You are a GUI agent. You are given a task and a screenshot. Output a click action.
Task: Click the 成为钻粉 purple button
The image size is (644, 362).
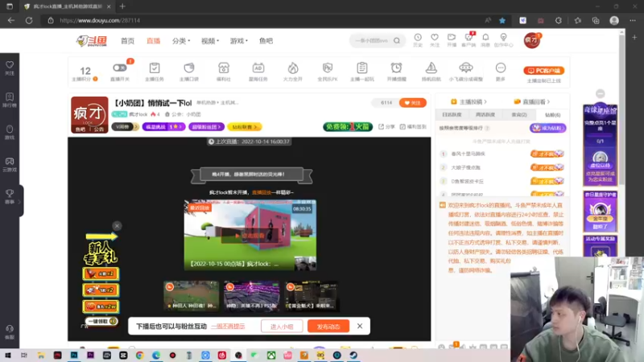(548, 128)
